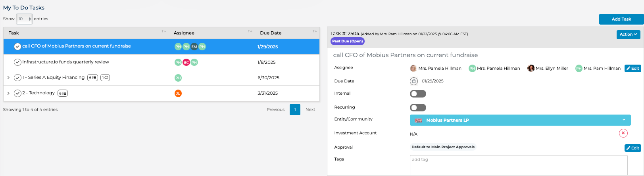This screenshot has width=644, height=176.
Task: Sort the table by the Due Date column
Action: (x=314, y=32)
